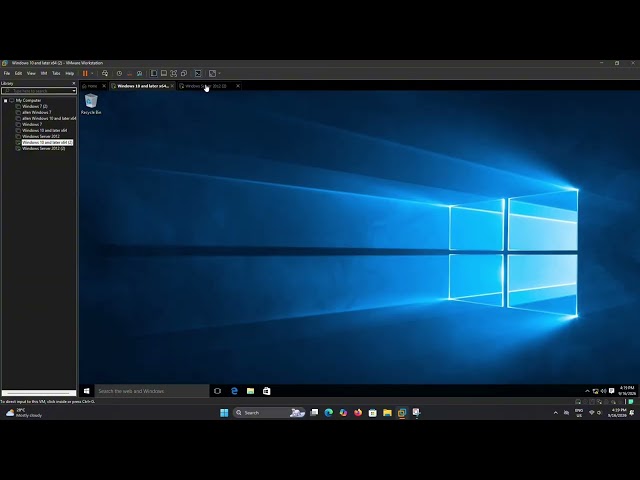Open the Library search filter dropdown arrow
640x480 pixels.
74,91
